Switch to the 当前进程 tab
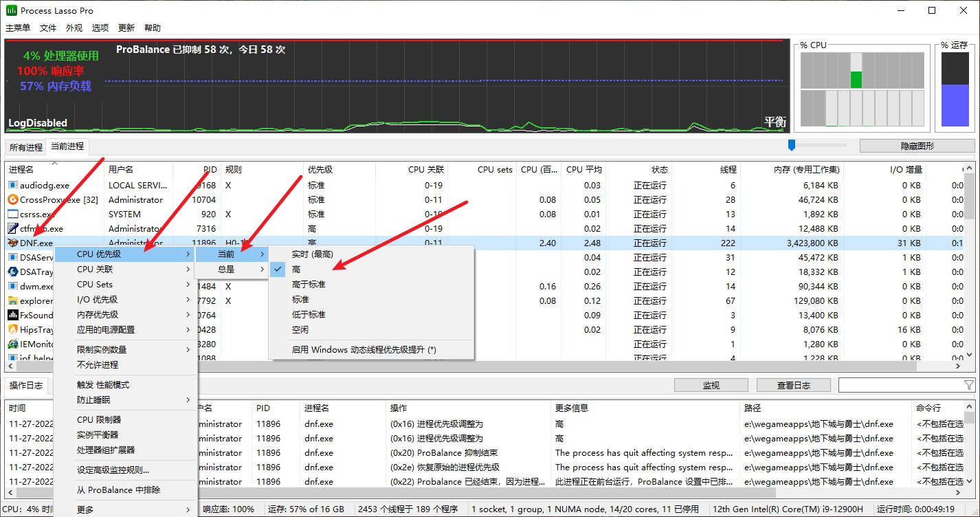 pos(67,146)
